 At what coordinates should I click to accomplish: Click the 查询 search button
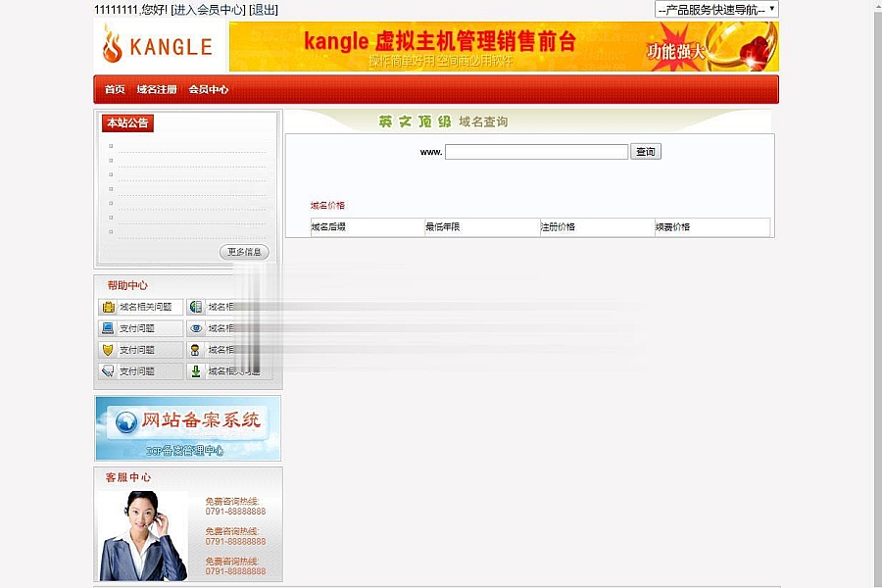[x=646, y=151]
